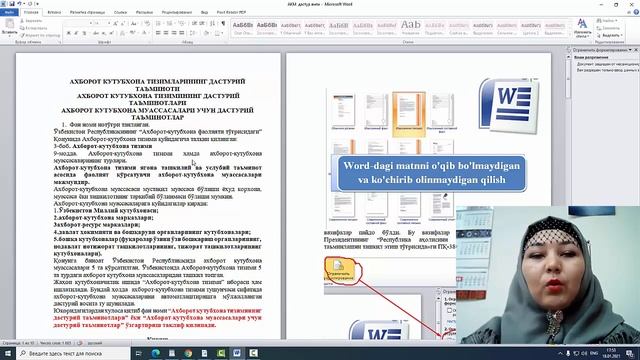Start a bulleted list
The image size is (640, 360).
(x=159, y=23)
